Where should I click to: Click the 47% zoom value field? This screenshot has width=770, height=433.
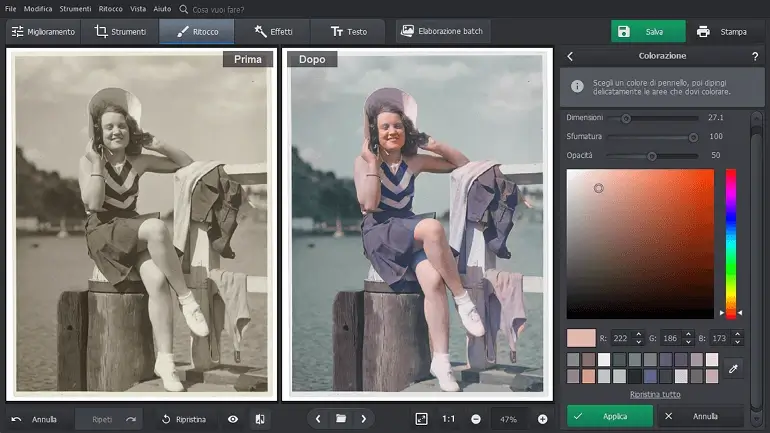pyautogui.click(x=508, y=419)
